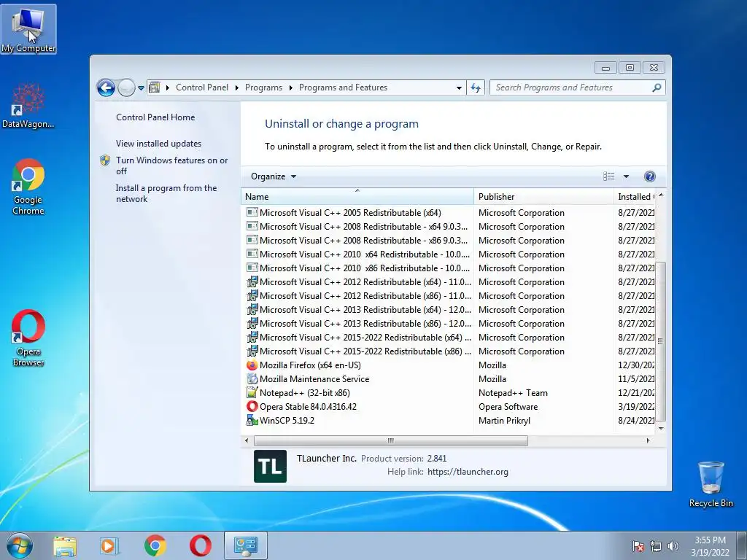Open the Organize dropdown menu
Viewport: 747px width, 560px height.
click(x=274, y=176)
